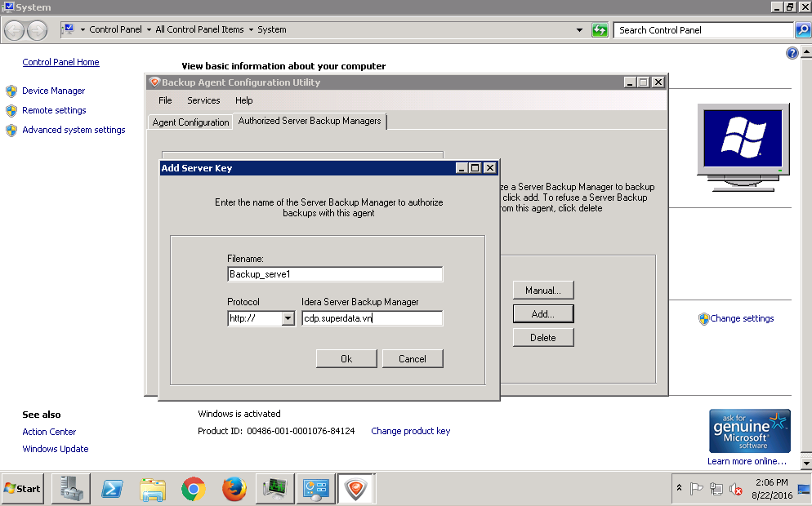Select the Control Panel breadcrumb
The height and width of the screenshot is (506, 812).
click(115, 29)
